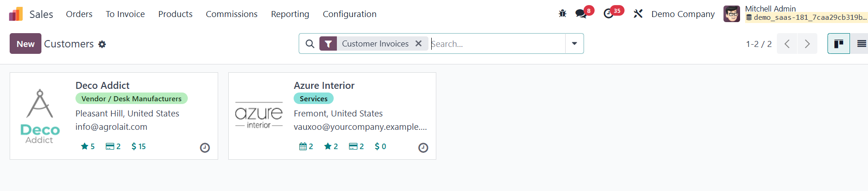Click the Sales app logo icon
This screenshot has width=868, height=191.
click(x=16, y=14)
